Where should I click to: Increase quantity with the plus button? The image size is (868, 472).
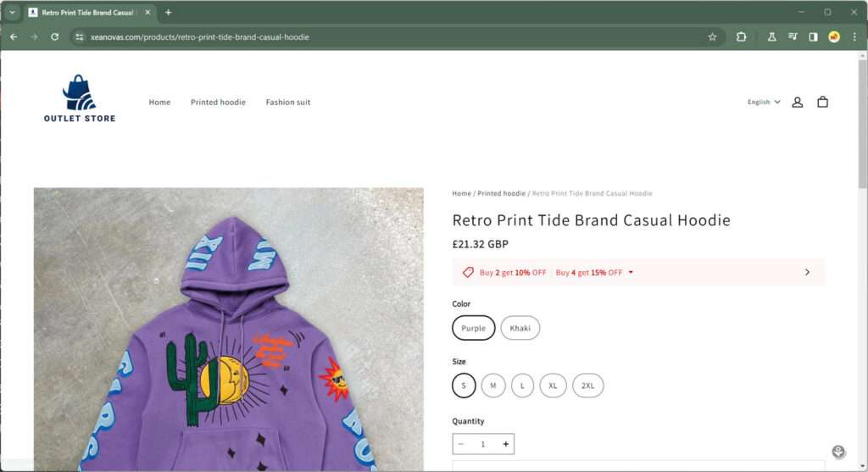coord(506,444)
